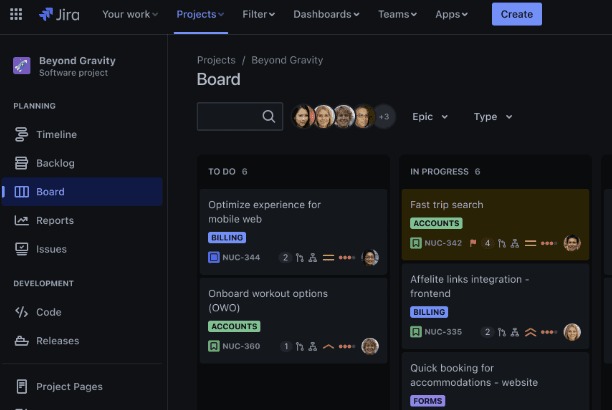Open Releases in the sidebar
The height and width of the screenshot is (410, 612).
point(57,340)
